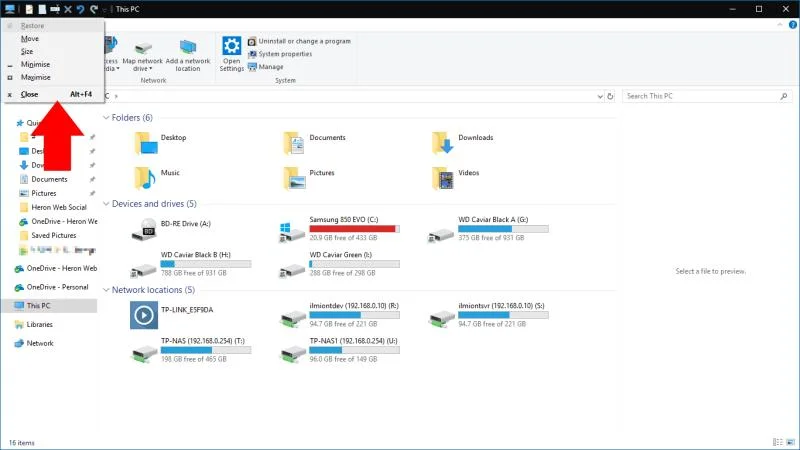Screen dimensions: 800x450
Task: Click the Delete X quick access icon
Action: (x=67, y=9)
